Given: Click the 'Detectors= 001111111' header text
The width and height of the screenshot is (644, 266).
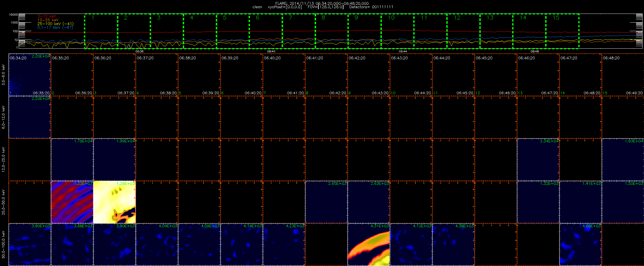Looking at the screenshot, I should pos(371,7).
